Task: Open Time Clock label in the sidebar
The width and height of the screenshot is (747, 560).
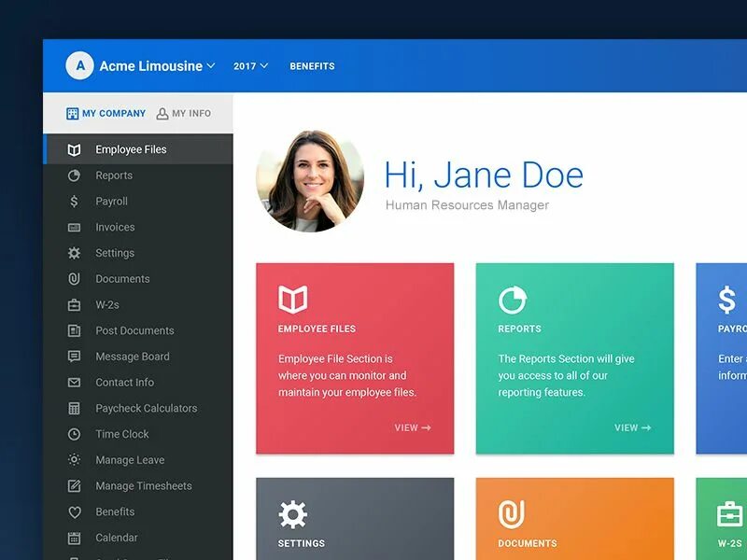Action: click(x=122, y=434)
